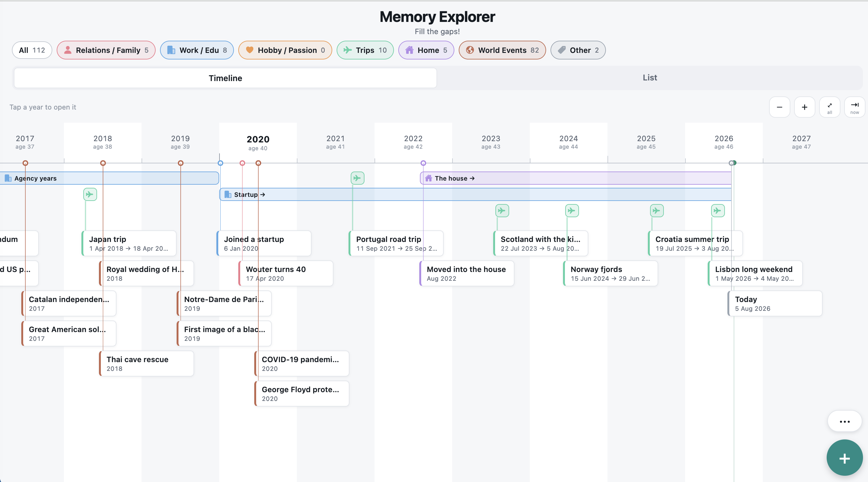Click the Wouter turns 40 pink marker
Viewport: 868px width, 482px height.
[242, 163]
